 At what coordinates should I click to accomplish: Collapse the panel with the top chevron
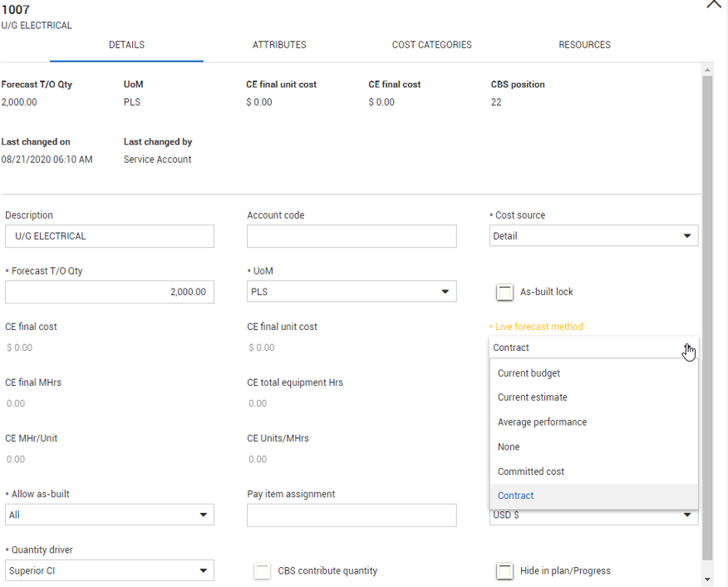point(714,5)
